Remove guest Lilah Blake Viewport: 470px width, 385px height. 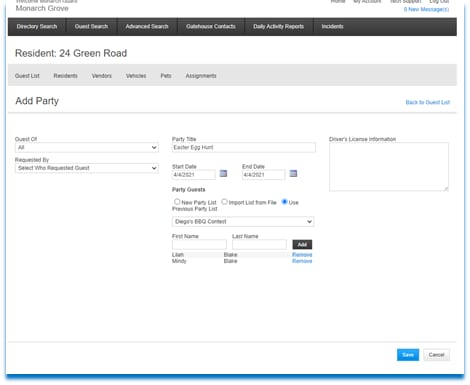(x=302, y=255)
